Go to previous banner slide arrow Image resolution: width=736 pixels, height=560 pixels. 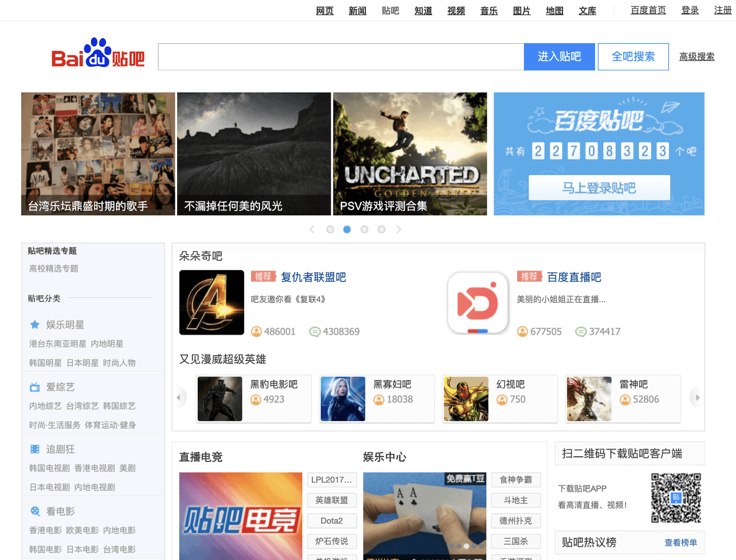pos(312,229)
